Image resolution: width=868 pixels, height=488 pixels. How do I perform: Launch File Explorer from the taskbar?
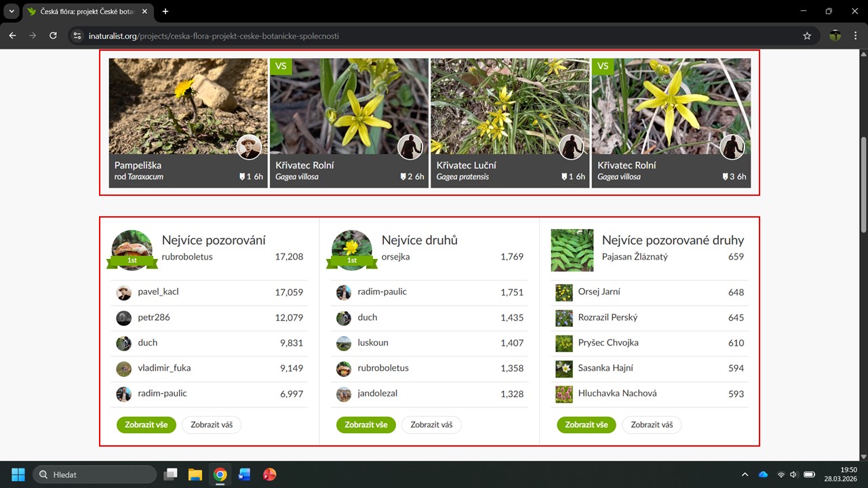tap(195, 474)
